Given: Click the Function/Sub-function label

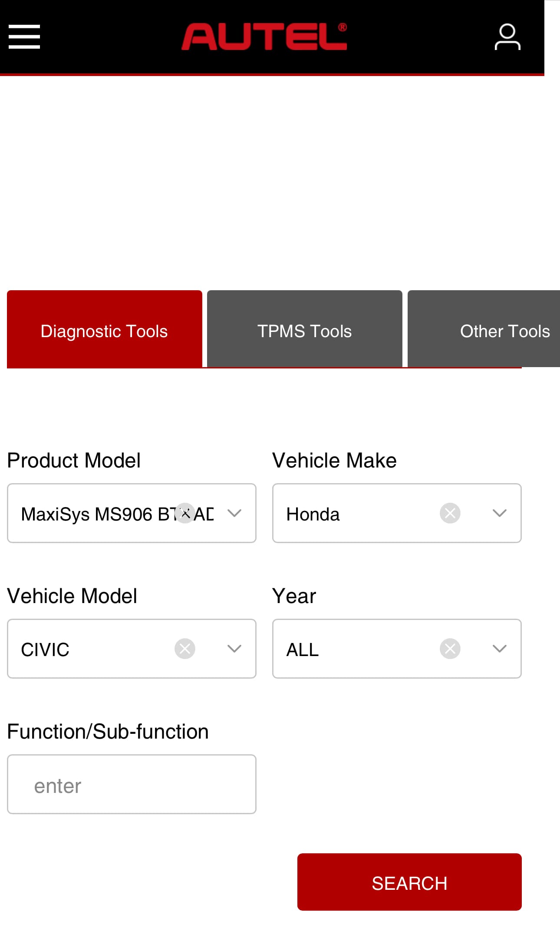Looking at the screenshot, I should [108, 732].
